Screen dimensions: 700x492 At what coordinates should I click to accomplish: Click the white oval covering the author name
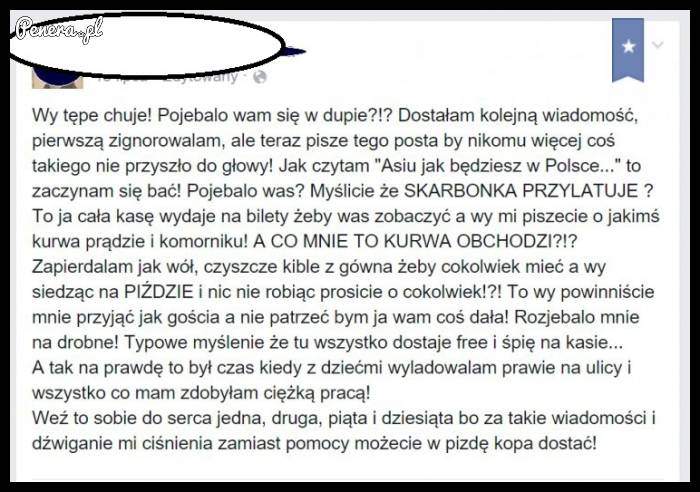(x=146, y=45)
